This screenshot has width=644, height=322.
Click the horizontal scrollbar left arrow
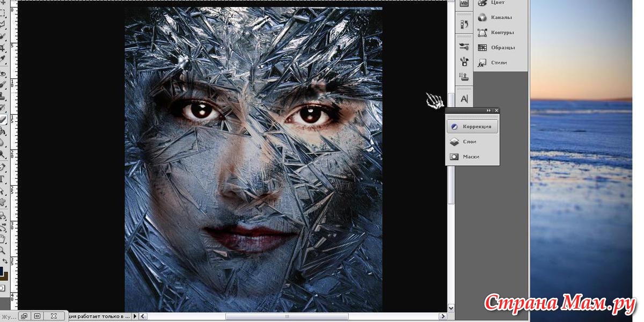(142, 316)
